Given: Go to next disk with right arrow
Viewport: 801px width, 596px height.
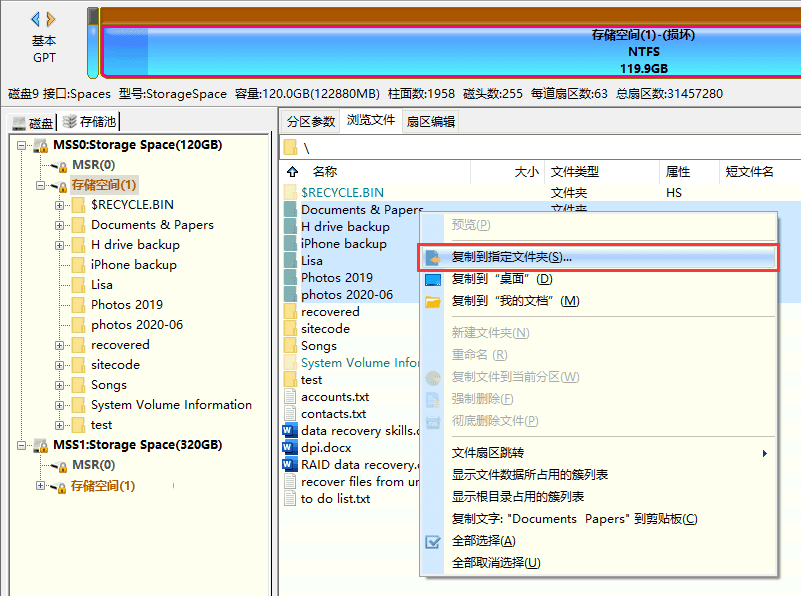Looking at the screenshot, I should coord(51,19).
